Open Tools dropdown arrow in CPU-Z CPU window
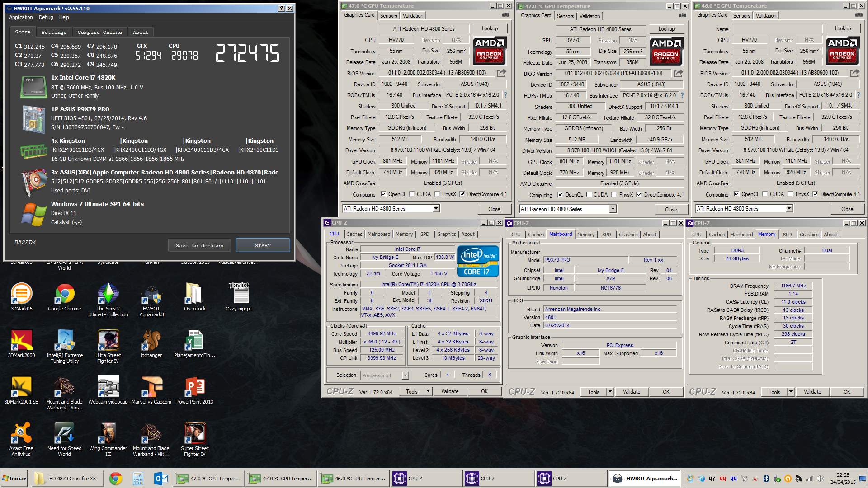 428,391
